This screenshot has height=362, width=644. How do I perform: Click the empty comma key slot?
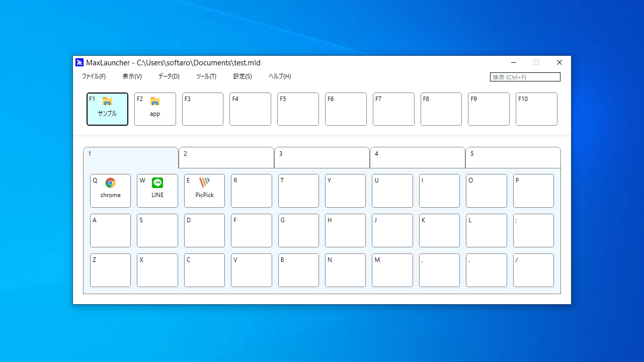439,270
